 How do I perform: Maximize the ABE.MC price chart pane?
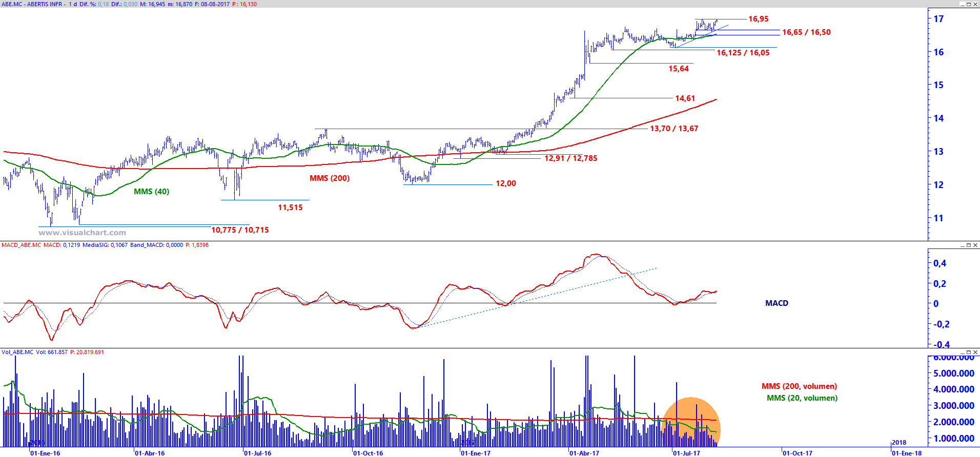click(969, 4)
